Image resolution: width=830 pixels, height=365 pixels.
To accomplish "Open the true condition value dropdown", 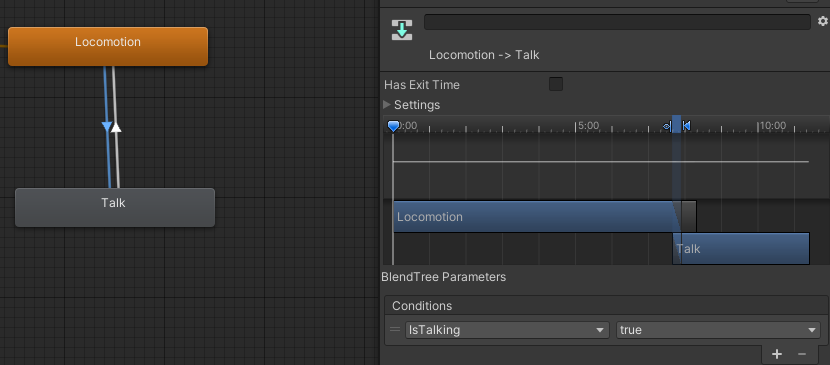I will tap(718, 330).
